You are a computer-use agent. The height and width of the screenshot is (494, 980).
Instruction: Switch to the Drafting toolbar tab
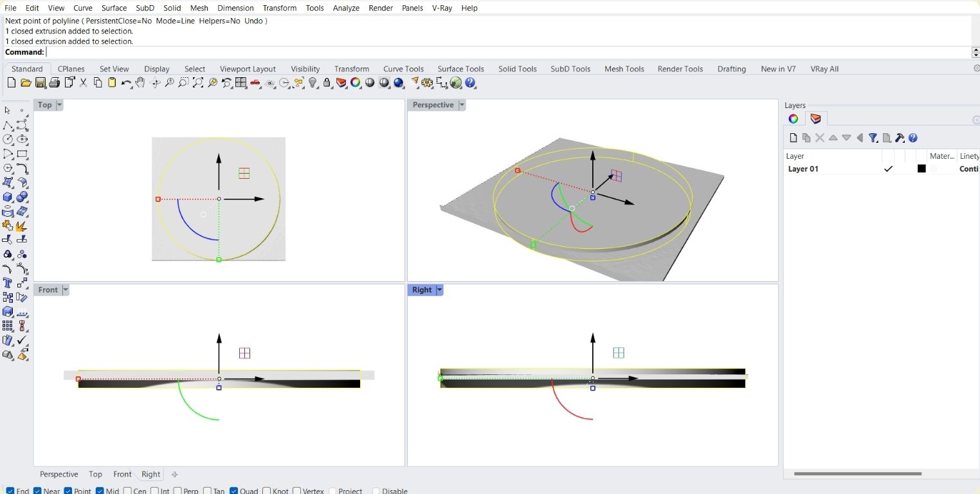click(732, 69)
